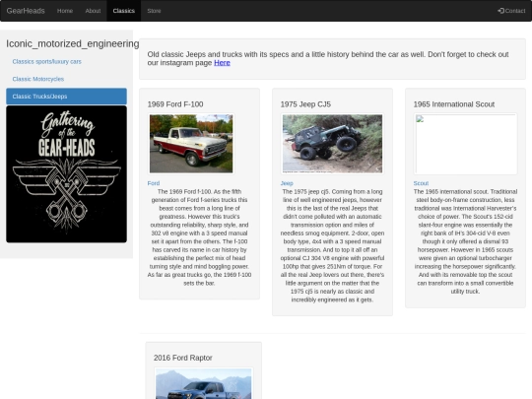The height and width of the screenshot is (399, 532).
Task: Click the 1965 International Scout heading
Action: 454,104
